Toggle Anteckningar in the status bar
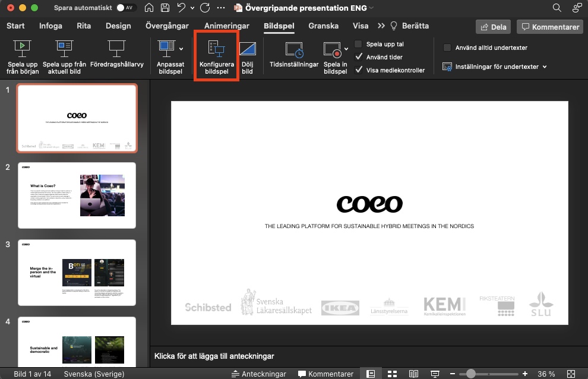 pyautogui.click(x=258, y=374)
